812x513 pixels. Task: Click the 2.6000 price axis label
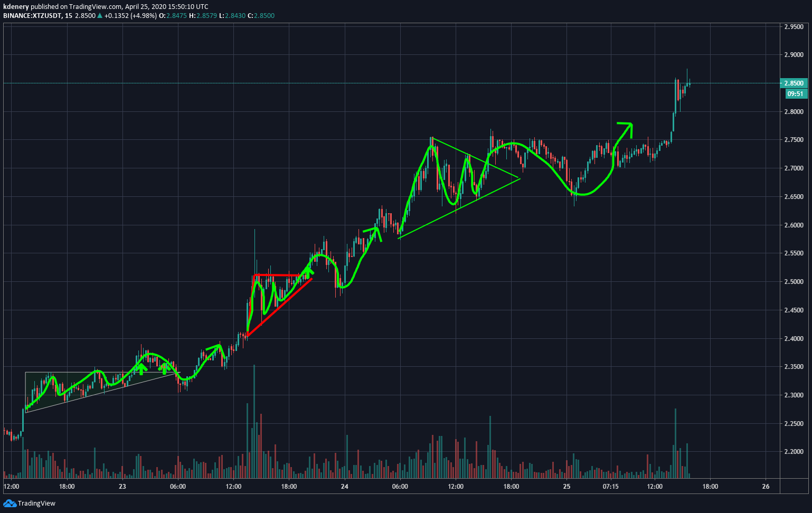tap(794, 225)
